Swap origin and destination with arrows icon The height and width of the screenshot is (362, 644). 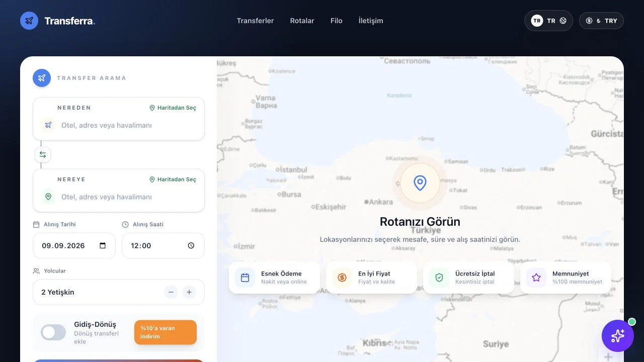pos(43,155)
